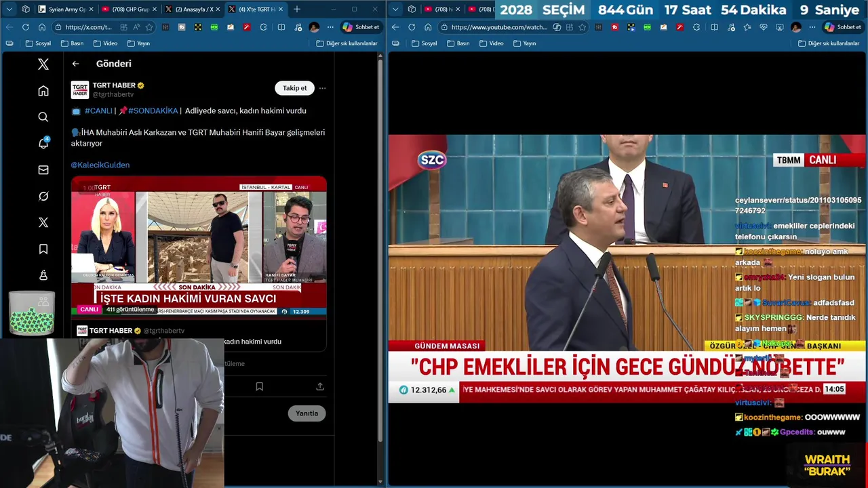Open Video bookmarks folder in left browser
The image size is (868, 488).
tap(105, 43)
